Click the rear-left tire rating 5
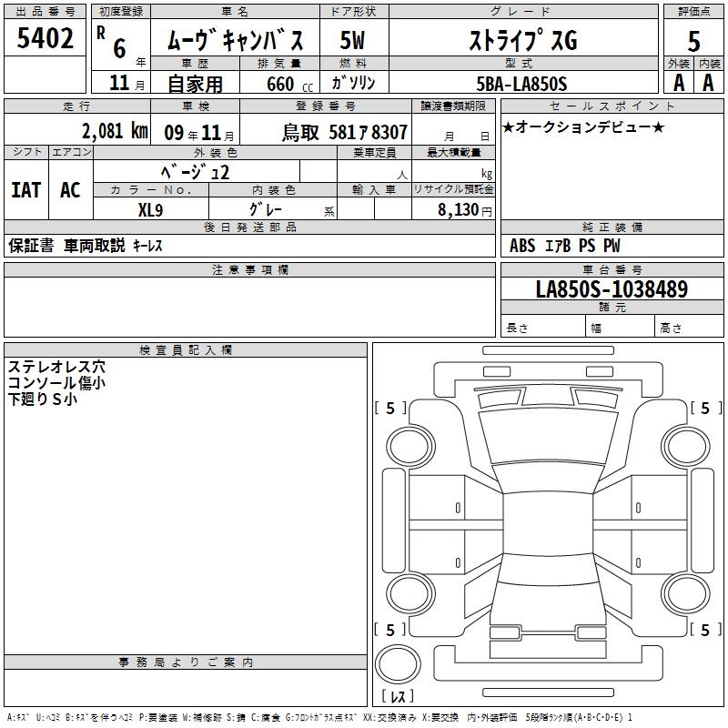Image resolution: width=728 pixels, height=728 pixels. 390,630
